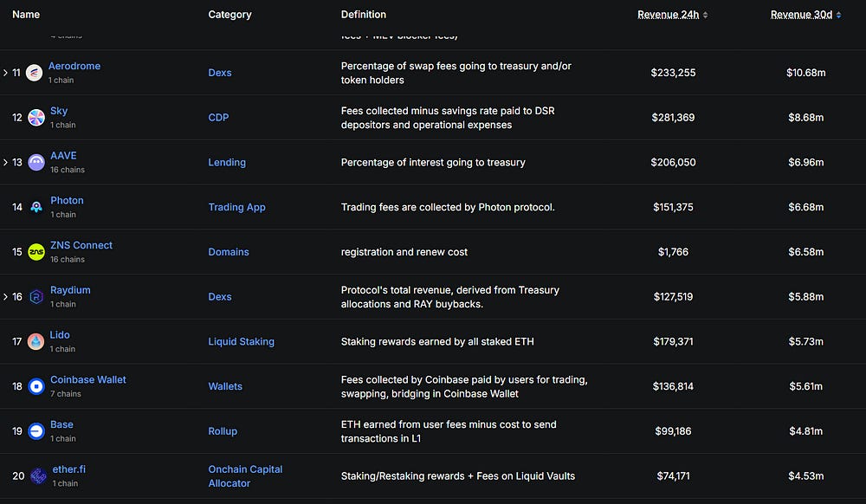
Task: Select Sky 24h revenue $281,369
Action: coord(673,118)
